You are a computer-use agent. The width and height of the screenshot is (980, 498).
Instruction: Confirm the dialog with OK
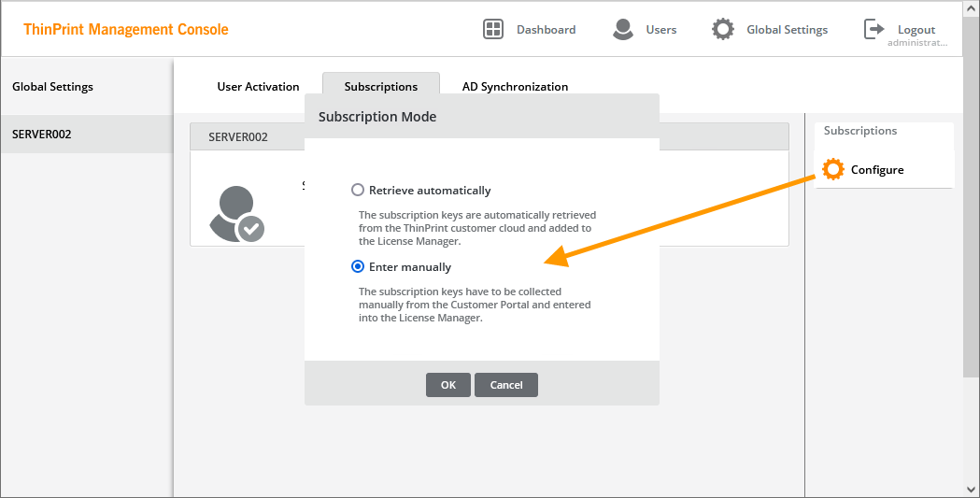(x=448, y=385)
